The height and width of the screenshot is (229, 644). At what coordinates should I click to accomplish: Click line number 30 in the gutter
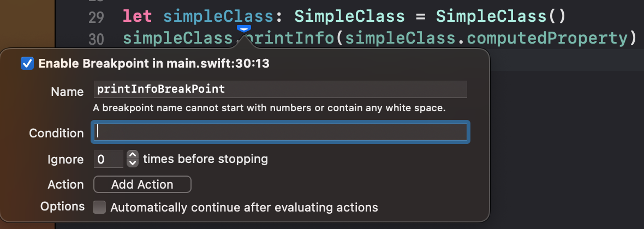pos(96,39)
